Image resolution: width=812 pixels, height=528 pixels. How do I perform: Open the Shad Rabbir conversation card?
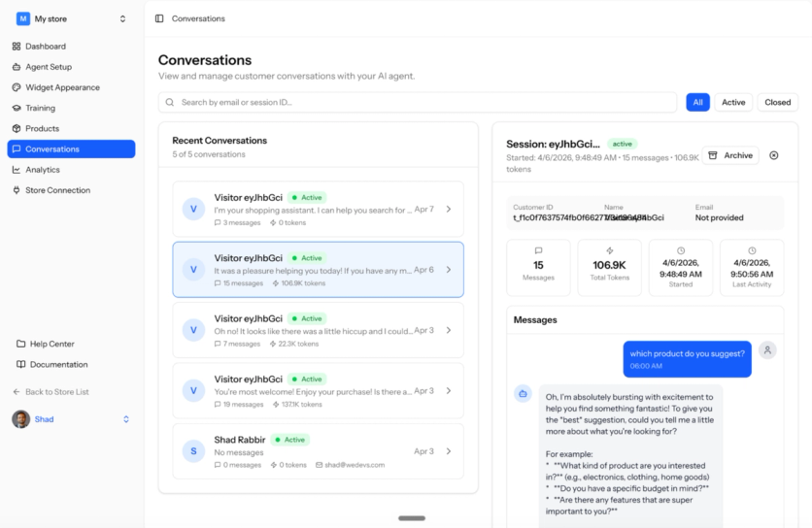pyautogui.click(x=318, y=451)
